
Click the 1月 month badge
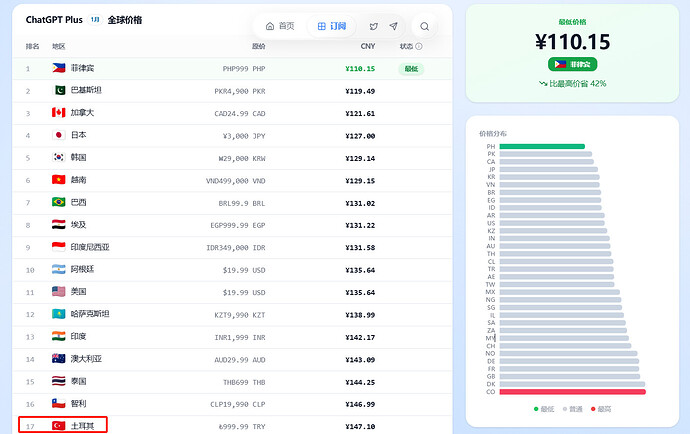pyautogui.click(x=95, y=20)
